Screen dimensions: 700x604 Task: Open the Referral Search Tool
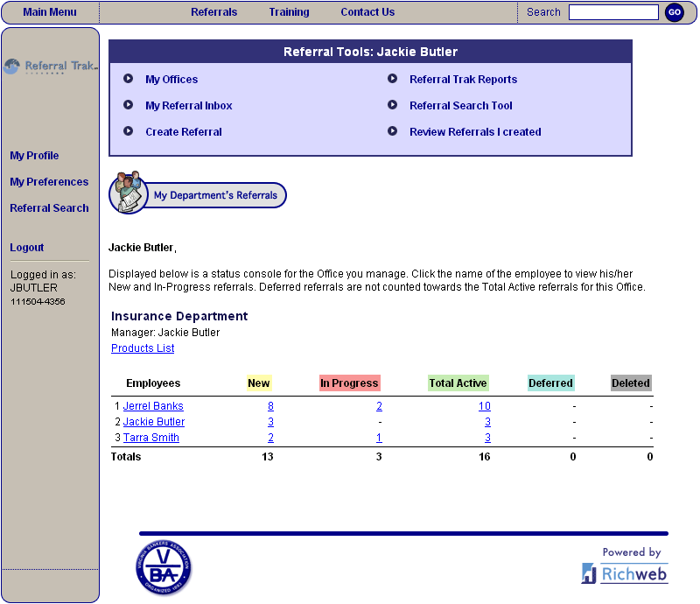pyautogui.click(x=461, y=106)
